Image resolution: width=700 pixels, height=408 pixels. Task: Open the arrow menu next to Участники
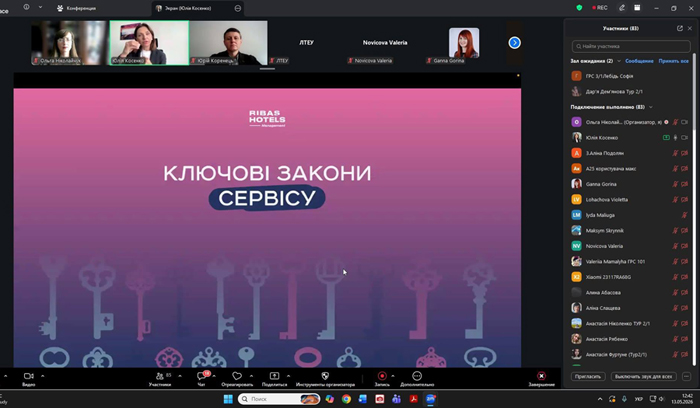point(180,376)
